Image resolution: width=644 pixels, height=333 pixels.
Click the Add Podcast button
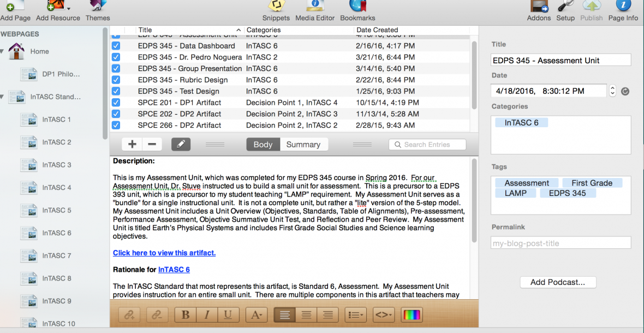(558, 282)
